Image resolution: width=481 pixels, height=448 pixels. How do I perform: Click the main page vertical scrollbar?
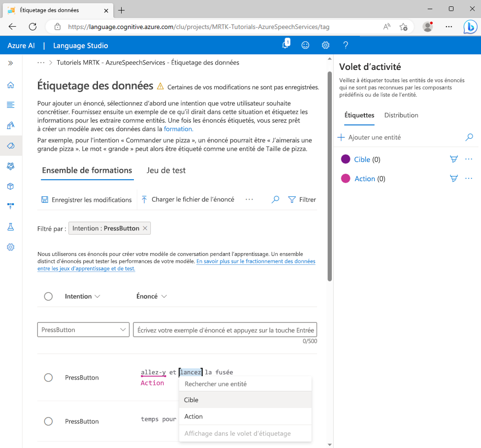pyautogui.click(x=330, y=176)
